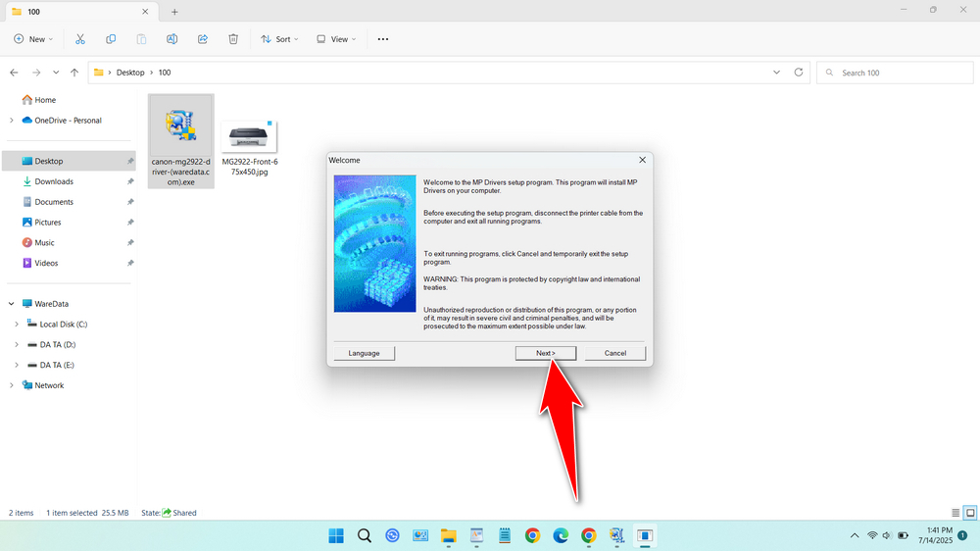Click the volume tray icon
This screenshot has height=551, width=980.
coord(887,535)
